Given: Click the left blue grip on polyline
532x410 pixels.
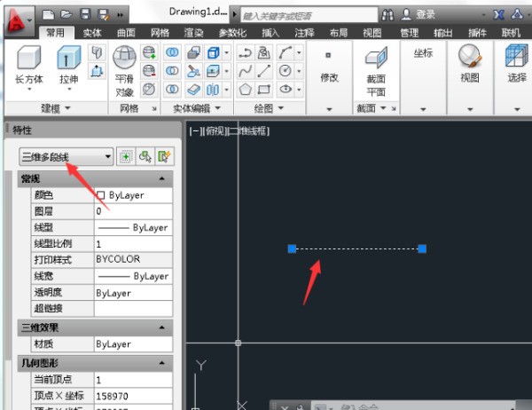Looking at the screenshot, I should click(292, 248).
